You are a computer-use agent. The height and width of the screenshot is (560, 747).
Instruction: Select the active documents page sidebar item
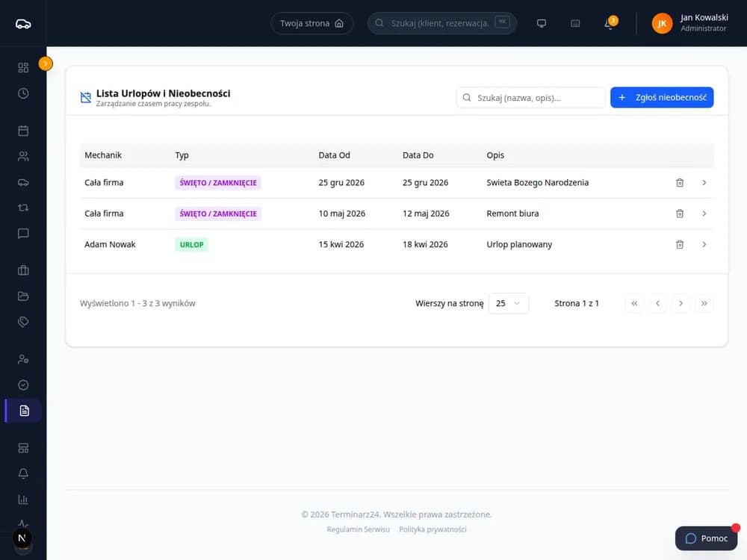tap(24, 411)
